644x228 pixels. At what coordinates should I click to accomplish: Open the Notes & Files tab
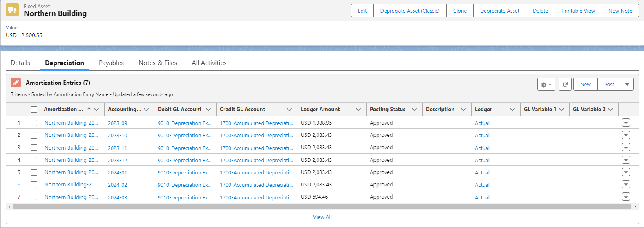point(158,63)
